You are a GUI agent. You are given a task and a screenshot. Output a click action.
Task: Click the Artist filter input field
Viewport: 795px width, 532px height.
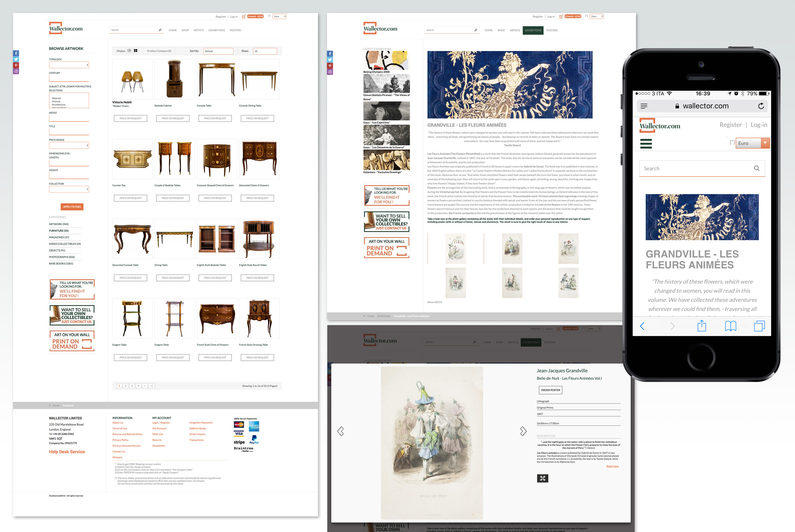69,118
